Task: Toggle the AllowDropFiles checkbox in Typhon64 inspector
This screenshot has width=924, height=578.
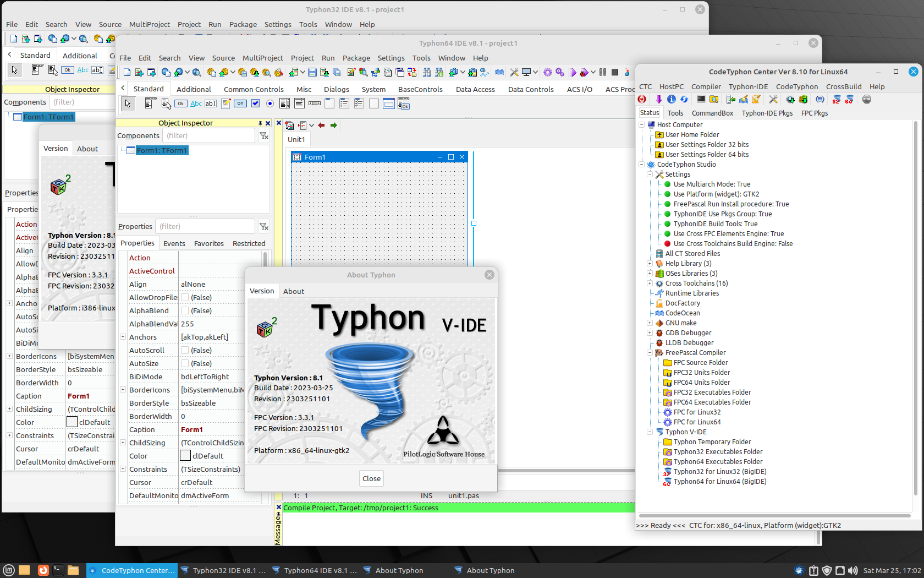Action: 185,297
